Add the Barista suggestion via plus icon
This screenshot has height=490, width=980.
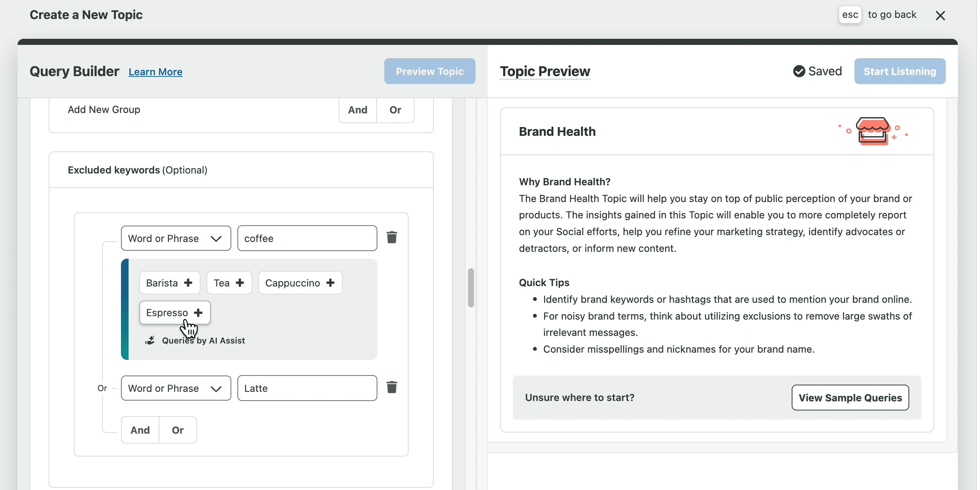188,283
